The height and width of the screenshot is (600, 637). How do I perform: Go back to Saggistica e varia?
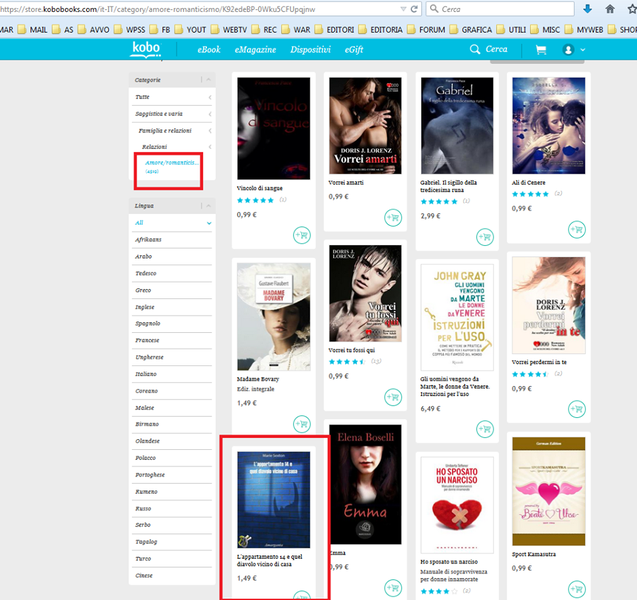[172, 114]
